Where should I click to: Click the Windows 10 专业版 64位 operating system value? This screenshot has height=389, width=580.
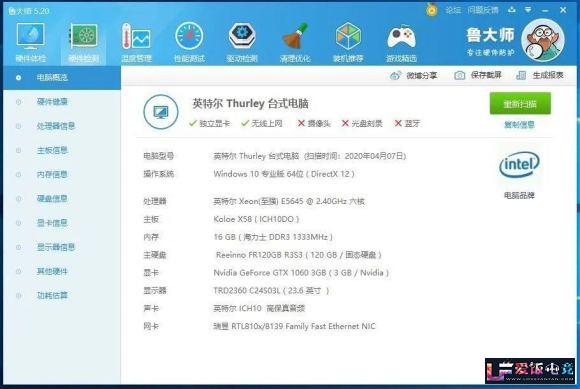click(284, 174)
